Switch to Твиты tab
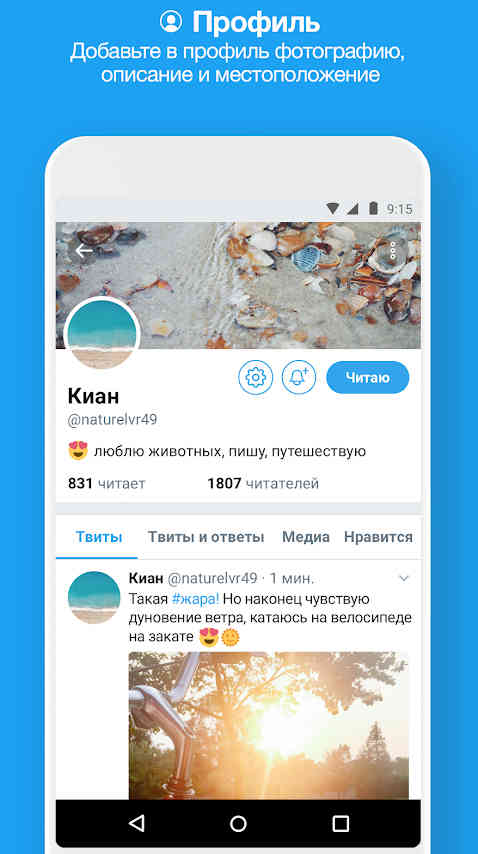Viewport: 478px width, 854px height. pyautogui.click(x=99, y=537)
